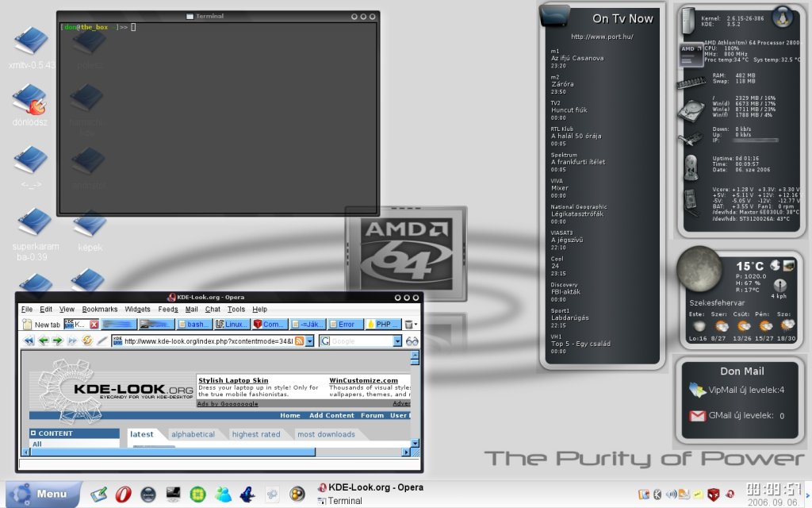Click the 'VipMail új levelek:4' text
This screenshot has height=508, width=812.
point(746,390)
